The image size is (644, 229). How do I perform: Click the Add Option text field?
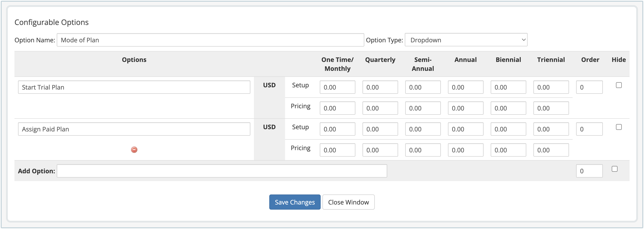tap(221, 171)
